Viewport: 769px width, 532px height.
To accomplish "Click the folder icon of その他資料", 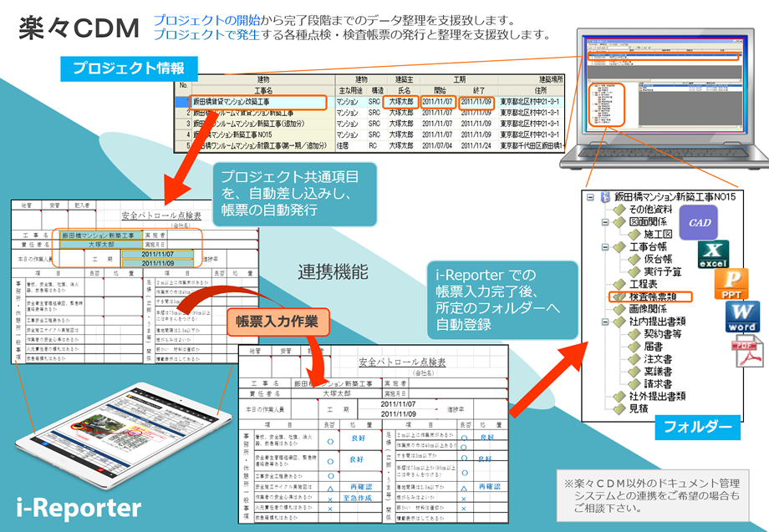I will point(619,210).
